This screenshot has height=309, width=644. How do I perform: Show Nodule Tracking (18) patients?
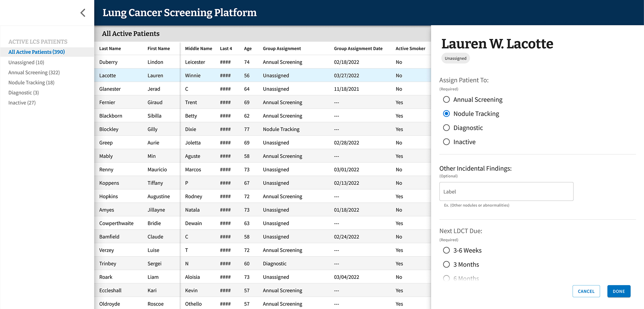click(x=31, y=83)
